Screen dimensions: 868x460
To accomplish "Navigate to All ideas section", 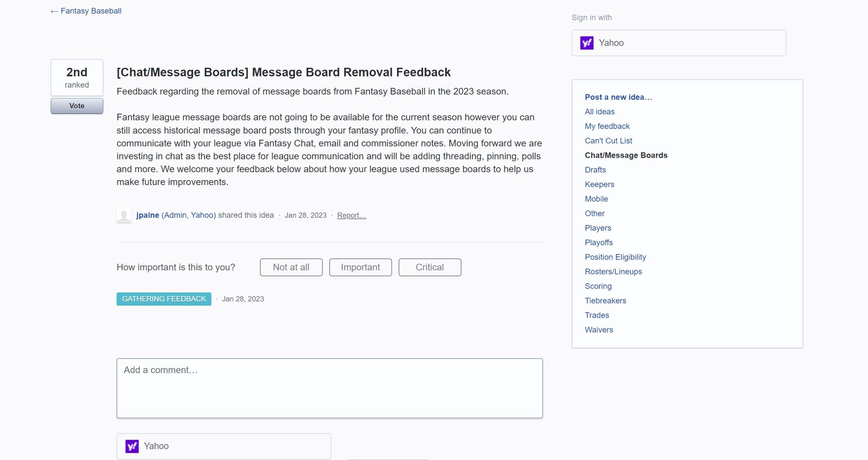I will point(599,111).
